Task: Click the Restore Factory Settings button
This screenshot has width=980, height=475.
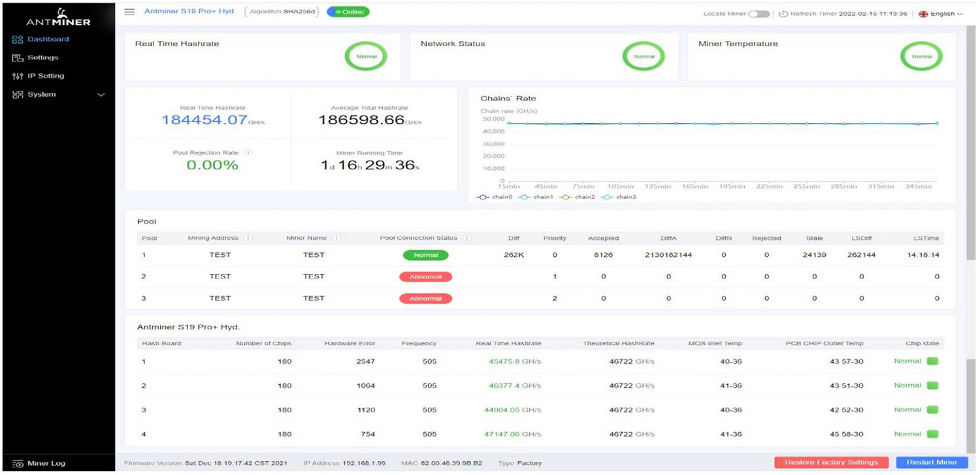Action: pyautogui.click(x=830, y=461)
